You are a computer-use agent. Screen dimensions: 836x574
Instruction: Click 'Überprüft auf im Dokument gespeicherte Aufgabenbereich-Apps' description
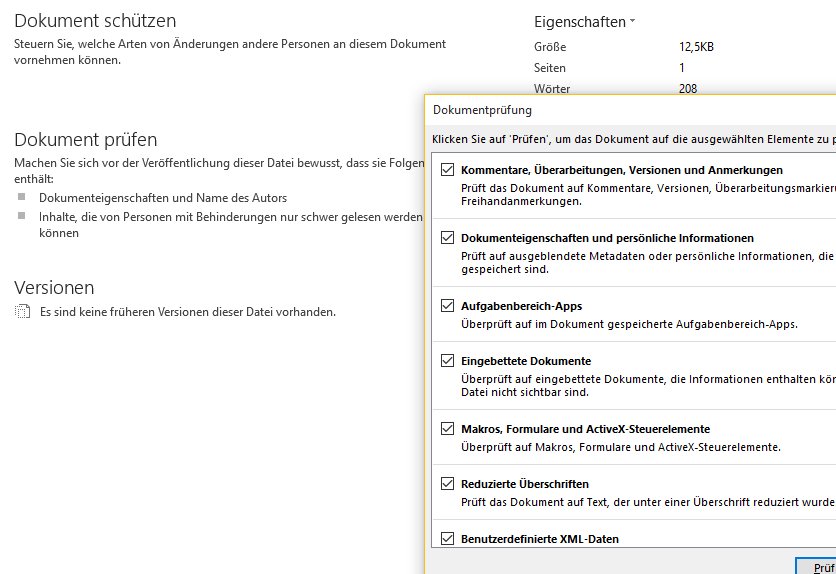click(x=629, y=324)
